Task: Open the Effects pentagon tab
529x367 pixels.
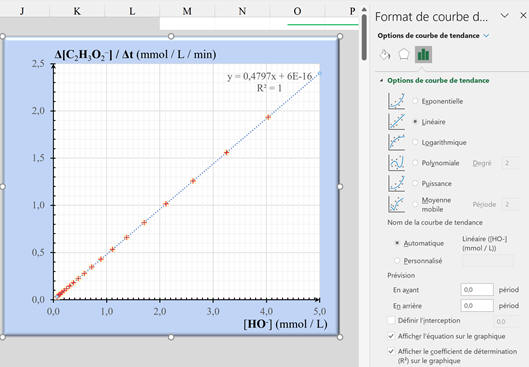Action: pyautogui.click(x=404, y=54)
